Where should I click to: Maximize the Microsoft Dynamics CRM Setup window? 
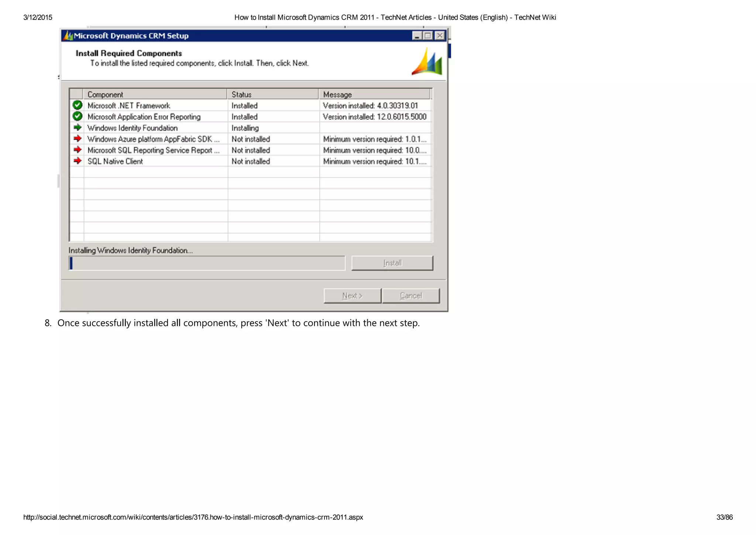tap(428, 36)
